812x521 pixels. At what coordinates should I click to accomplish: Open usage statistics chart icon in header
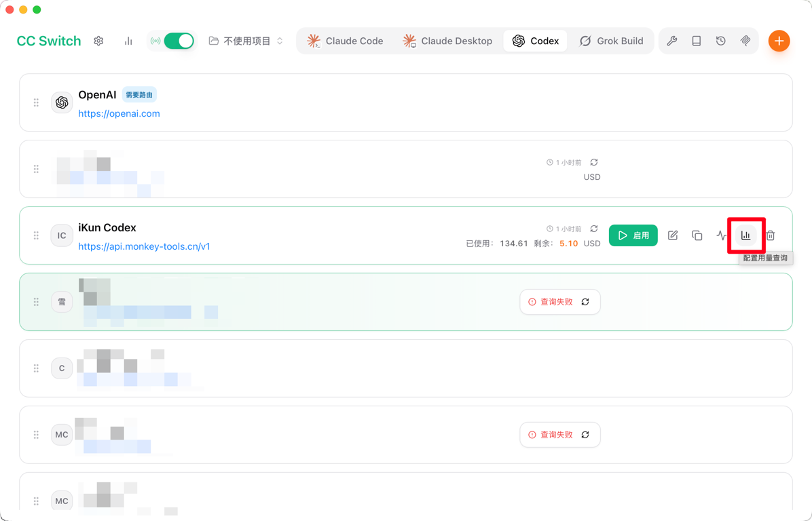pyautogui.click(x=128, y=41)
